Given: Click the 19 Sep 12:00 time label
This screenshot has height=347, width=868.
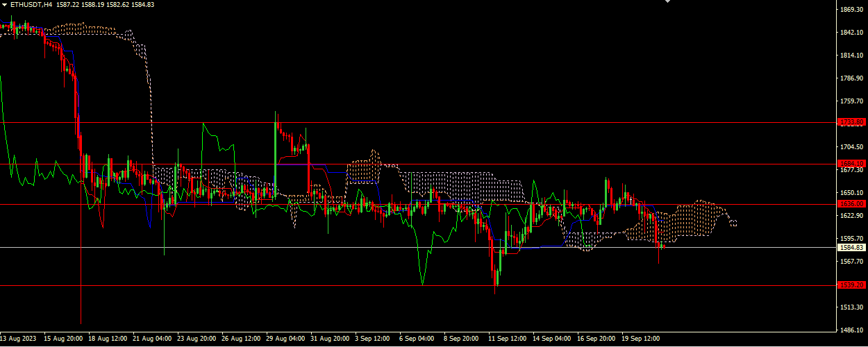Looking at the screenshot, I should pos(641,339).
